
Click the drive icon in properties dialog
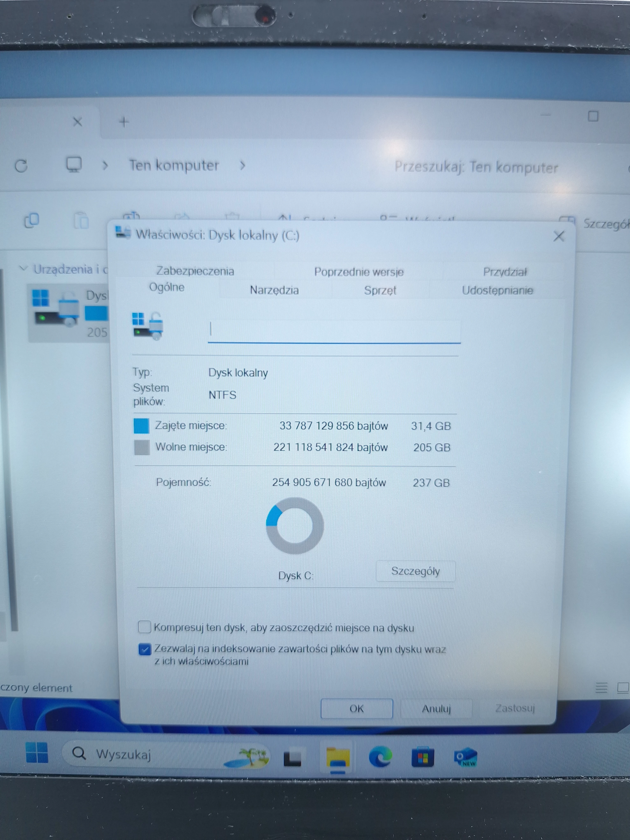click(x=147, y=326)
